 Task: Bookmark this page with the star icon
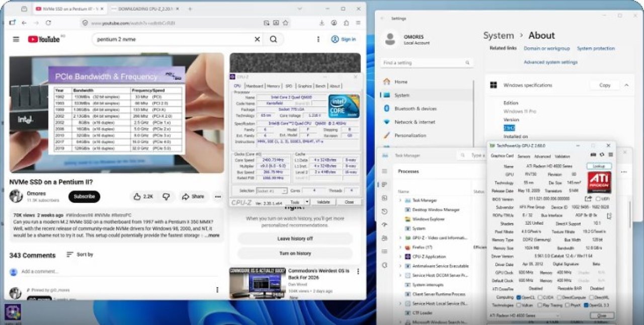285,23
